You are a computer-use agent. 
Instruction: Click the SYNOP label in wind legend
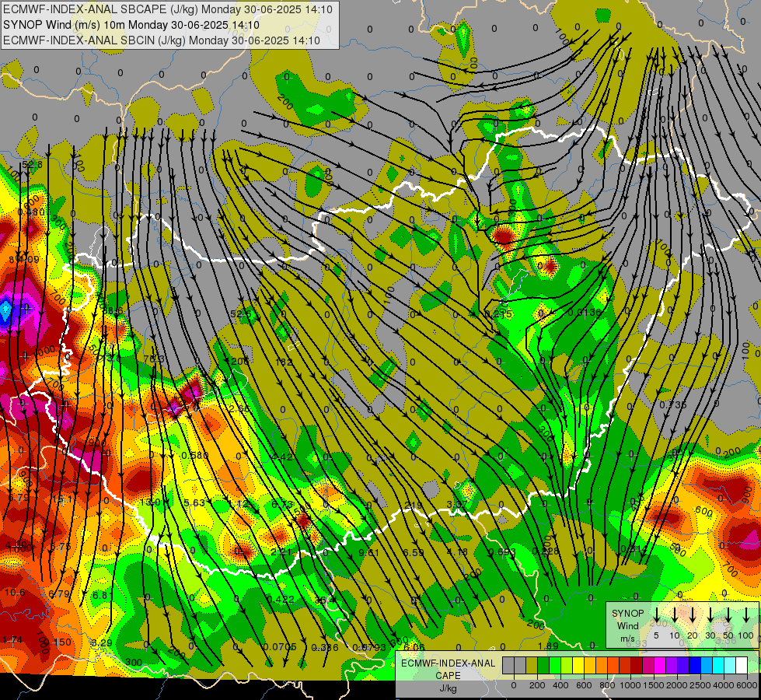coord(627,613)
